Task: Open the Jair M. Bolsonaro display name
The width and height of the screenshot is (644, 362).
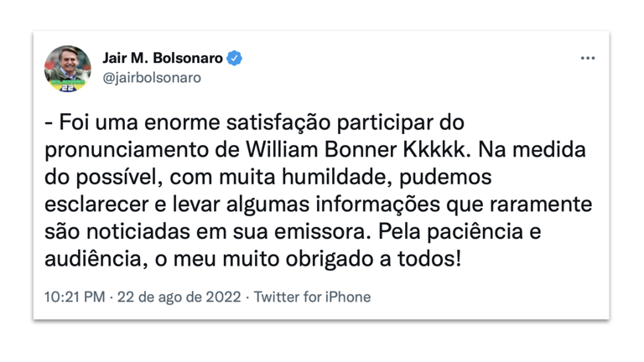Action: click(163, 59)
